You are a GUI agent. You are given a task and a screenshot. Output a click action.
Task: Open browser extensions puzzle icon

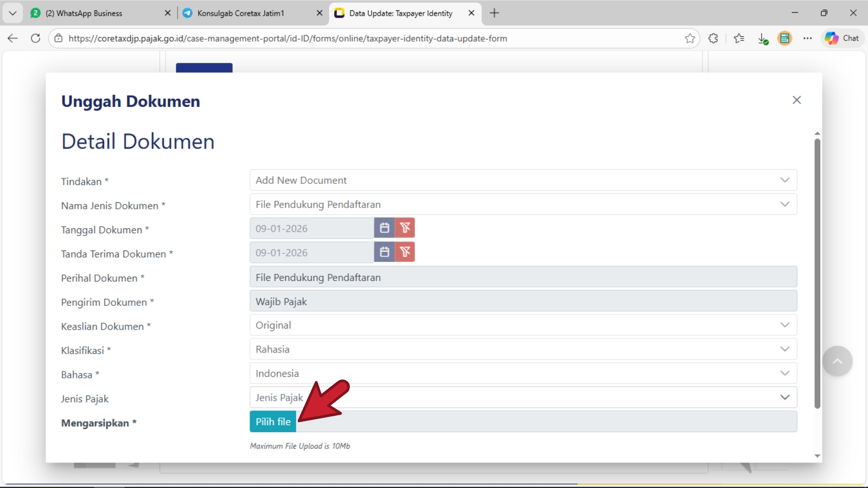713,38
